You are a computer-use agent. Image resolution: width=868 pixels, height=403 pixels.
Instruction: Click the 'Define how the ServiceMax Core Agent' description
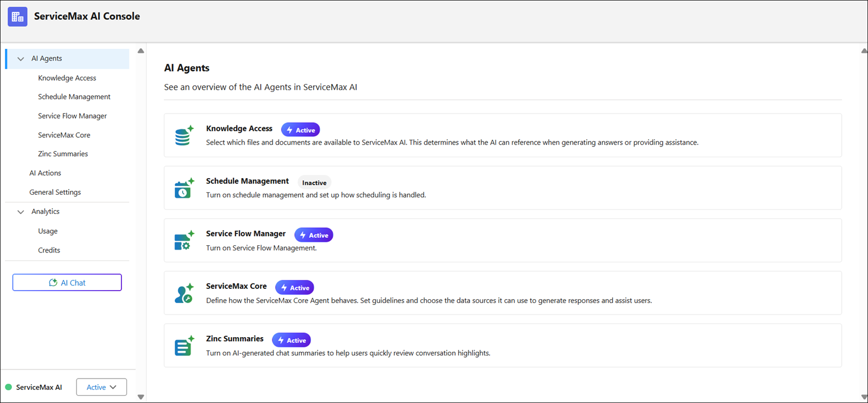pos(429,301)
